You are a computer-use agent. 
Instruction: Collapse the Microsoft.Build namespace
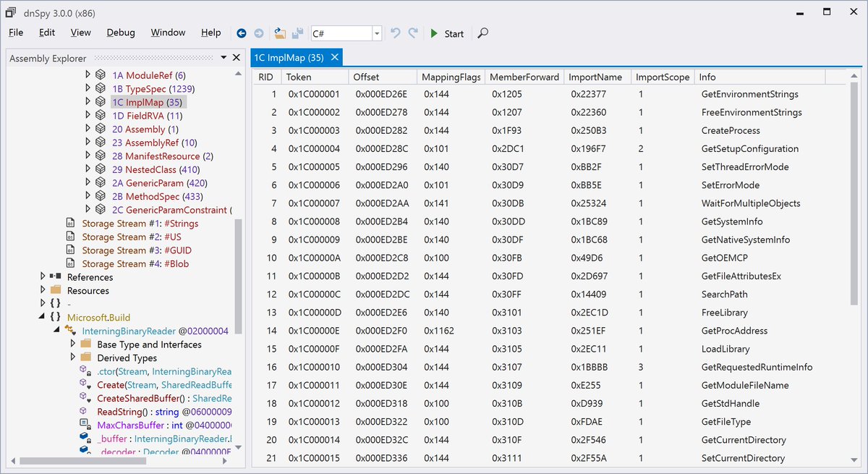click(x=43, y=317)
